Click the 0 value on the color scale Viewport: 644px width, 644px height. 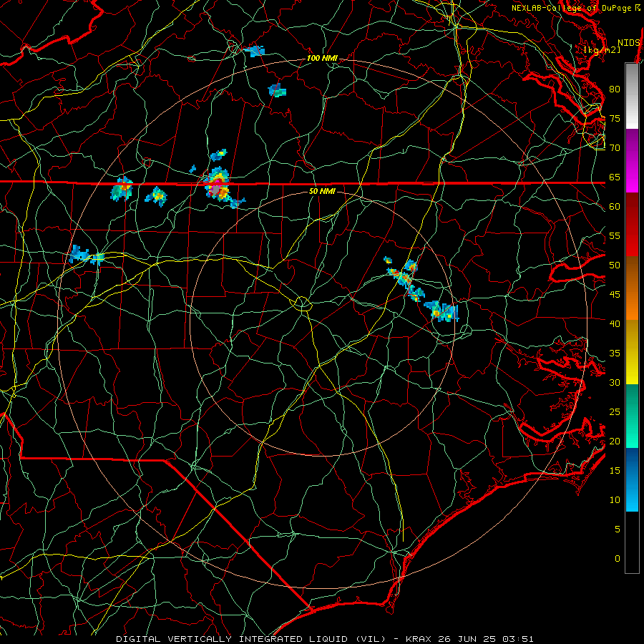[618, 559]
